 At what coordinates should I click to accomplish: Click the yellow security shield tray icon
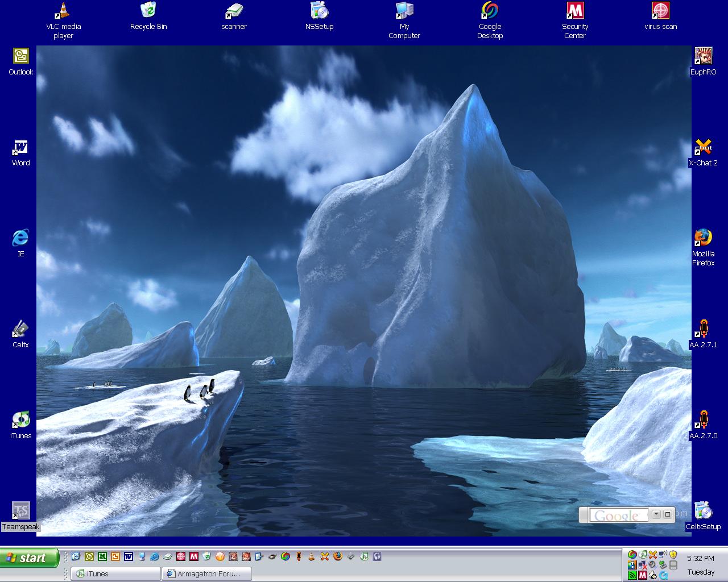tap(673, 554)
